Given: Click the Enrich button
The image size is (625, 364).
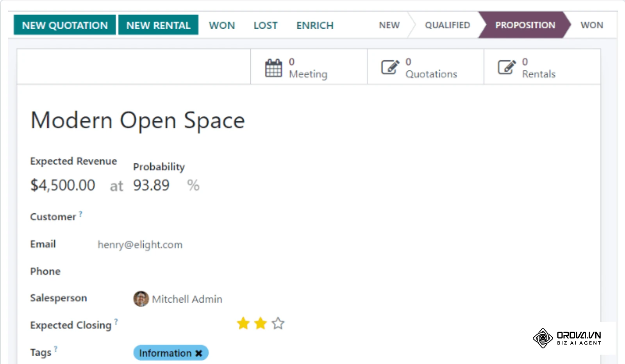Looking at the screenshot, I should click(x=315, y=25).
